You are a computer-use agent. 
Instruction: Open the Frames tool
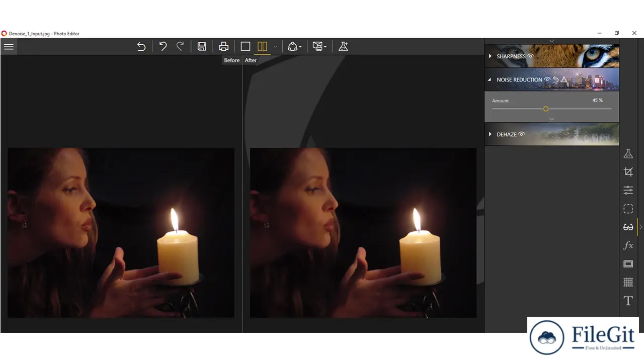628,264
